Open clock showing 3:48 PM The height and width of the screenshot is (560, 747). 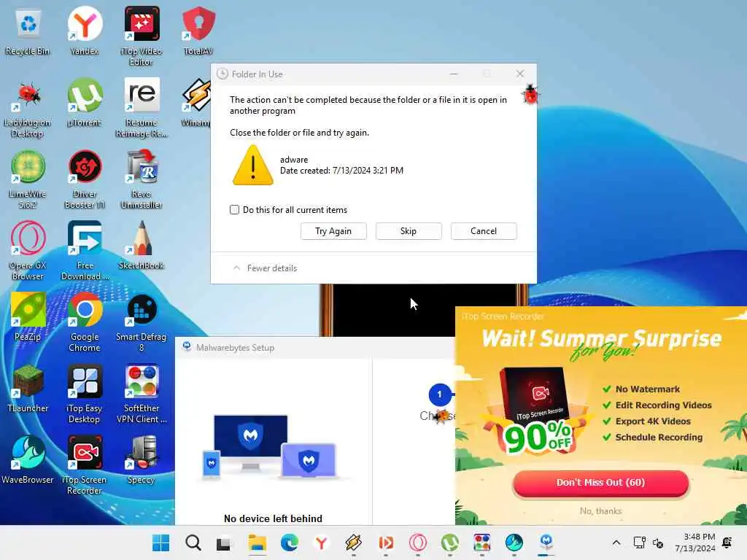pos(695,542)
